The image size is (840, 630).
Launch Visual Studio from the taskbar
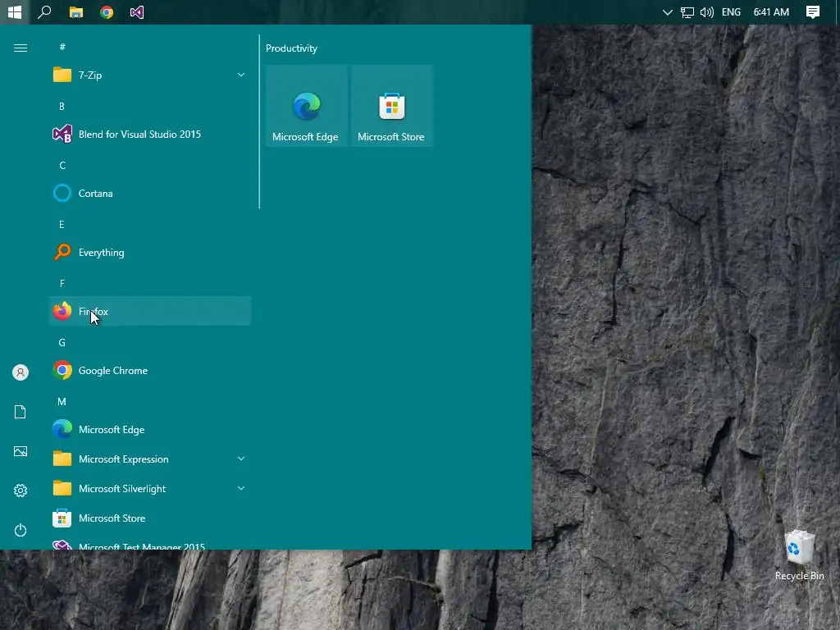coord(137,11)
